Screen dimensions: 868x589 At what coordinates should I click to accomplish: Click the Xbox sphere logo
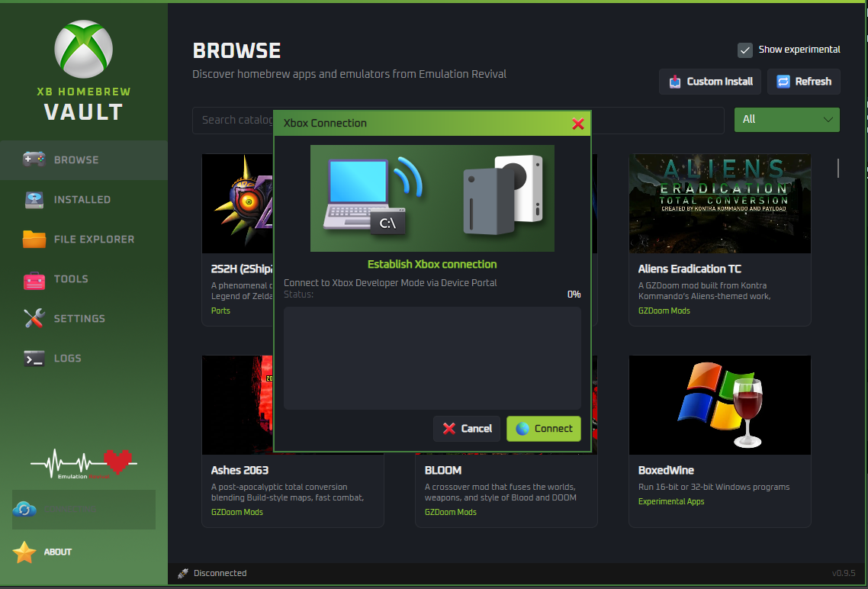pos(84,50)
